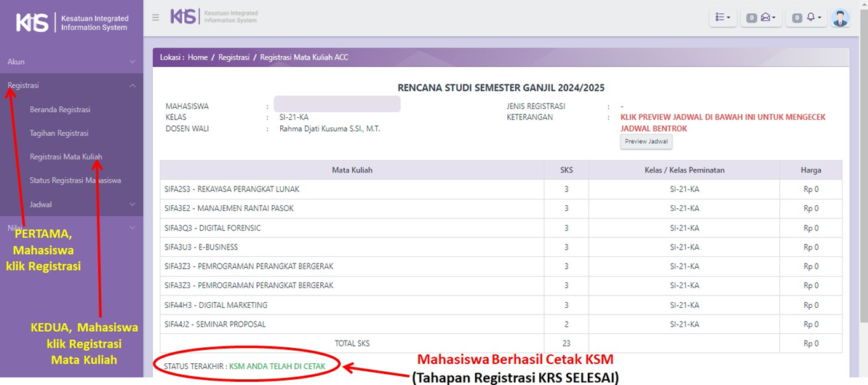Open the notifications bell dropdown

pos(806,17)
